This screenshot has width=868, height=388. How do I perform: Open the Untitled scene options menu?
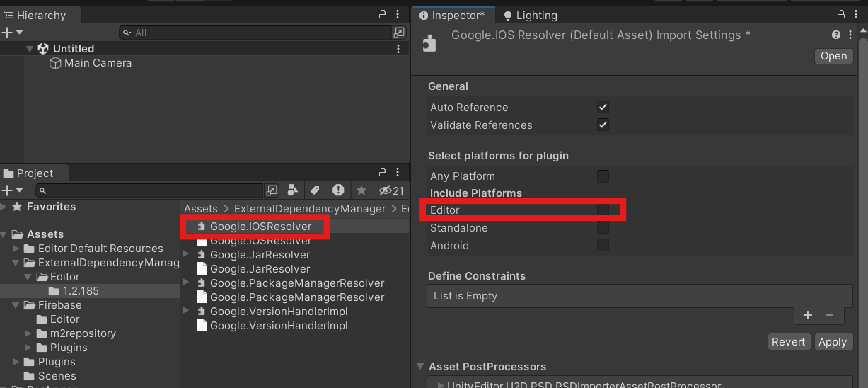[x=399, y=49]
